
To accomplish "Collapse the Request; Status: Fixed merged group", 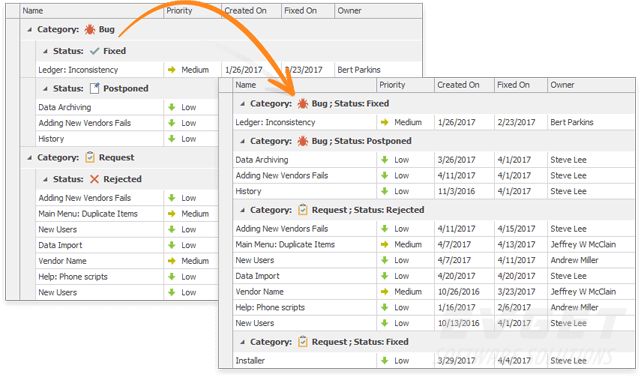I will point(242,342).
